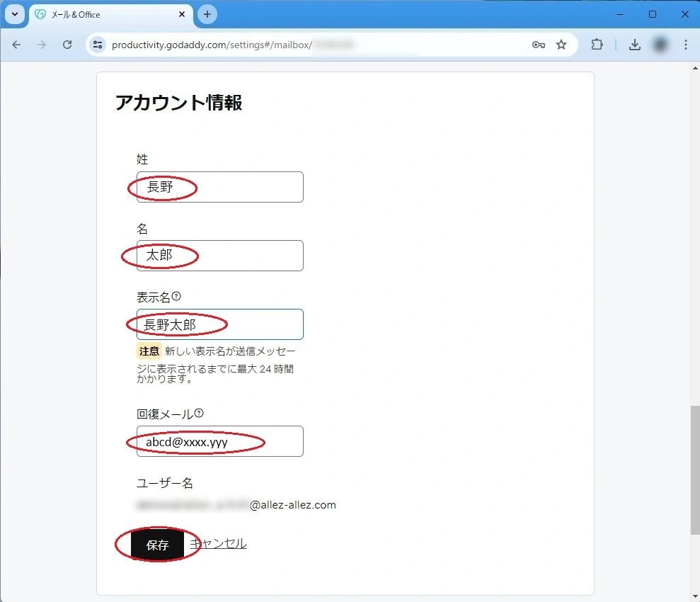Click the help icon beside 表示名
This screenshot has height=602, width=700.
click(x=177, y=296)
